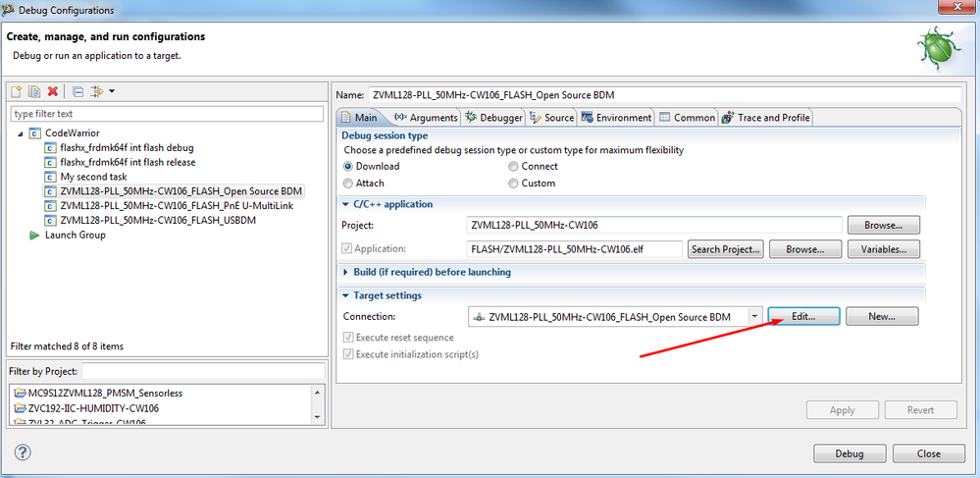Toggle Execute initialization script(s) checkbox
This screenshot has height=478, width=980.
[348, 354]
